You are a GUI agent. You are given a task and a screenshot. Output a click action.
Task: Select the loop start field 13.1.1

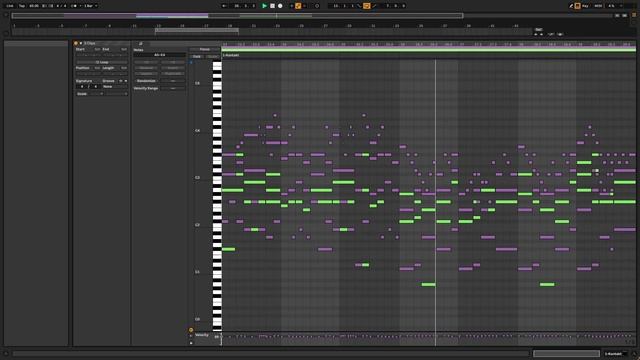coord(343,6)
